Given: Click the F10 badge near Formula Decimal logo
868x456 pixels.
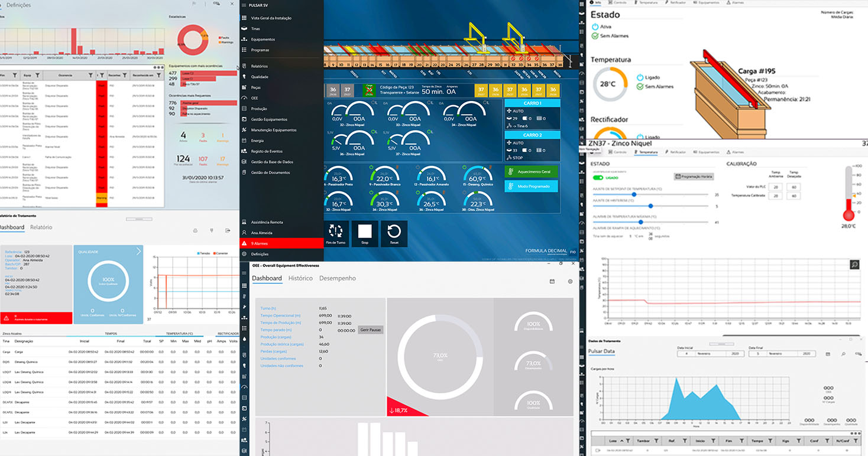Looking at the screenshot, I should point(572,252).
